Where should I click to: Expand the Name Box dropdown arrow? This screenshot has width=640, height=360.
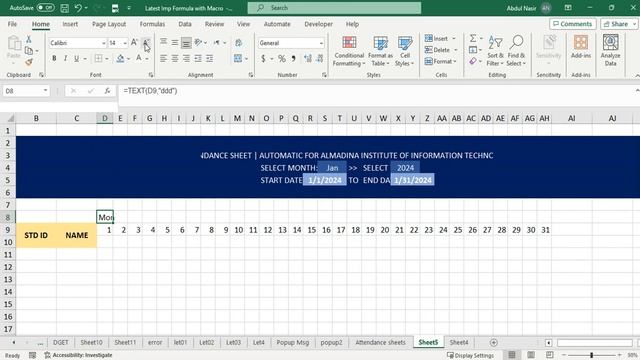tap(45, 91)
